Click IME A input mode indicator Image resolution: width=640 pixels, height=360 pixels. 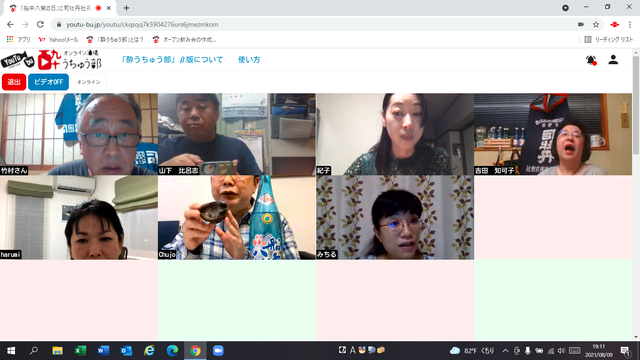352,350
